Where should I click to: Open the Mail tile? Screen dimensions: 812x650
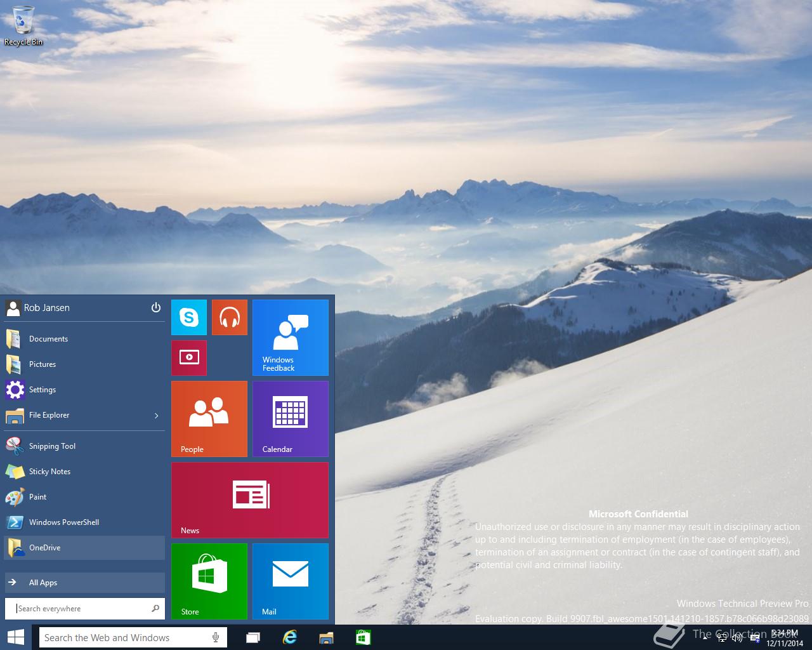[x=291, y=581]
